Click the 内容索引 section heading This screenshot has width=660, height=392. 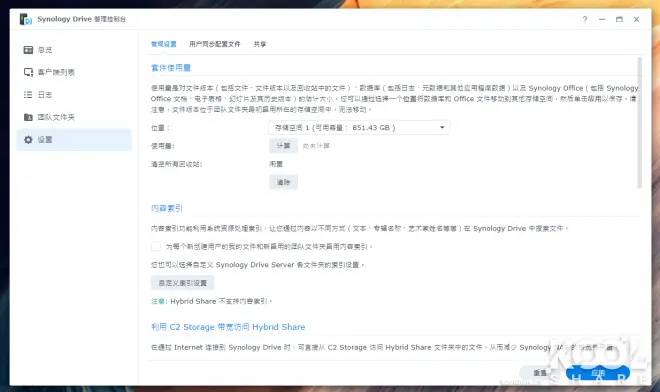pos(167,208)
